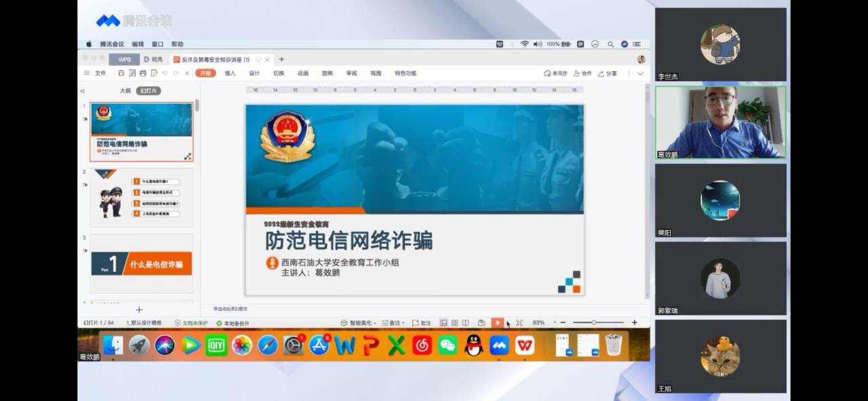868x401 pixels.
Task: Click the zoom slider in status bar
Action: click(x=594, y=323)
